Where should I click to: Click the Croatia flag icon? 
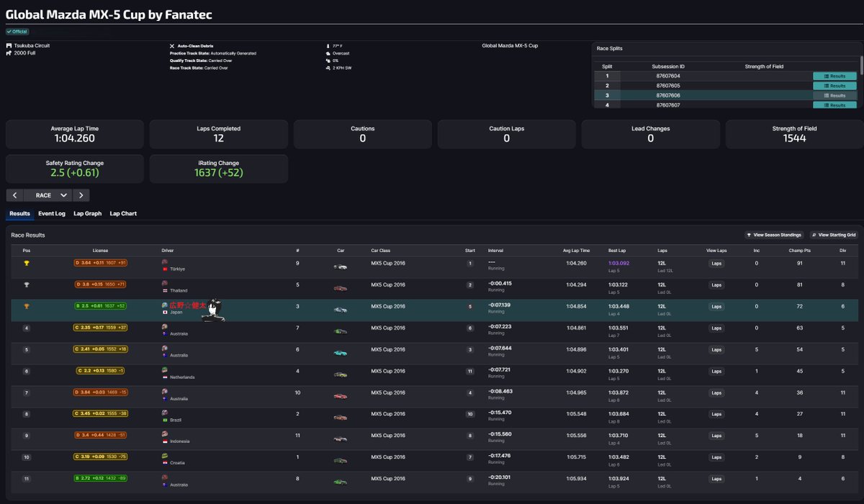coord(165,464)
